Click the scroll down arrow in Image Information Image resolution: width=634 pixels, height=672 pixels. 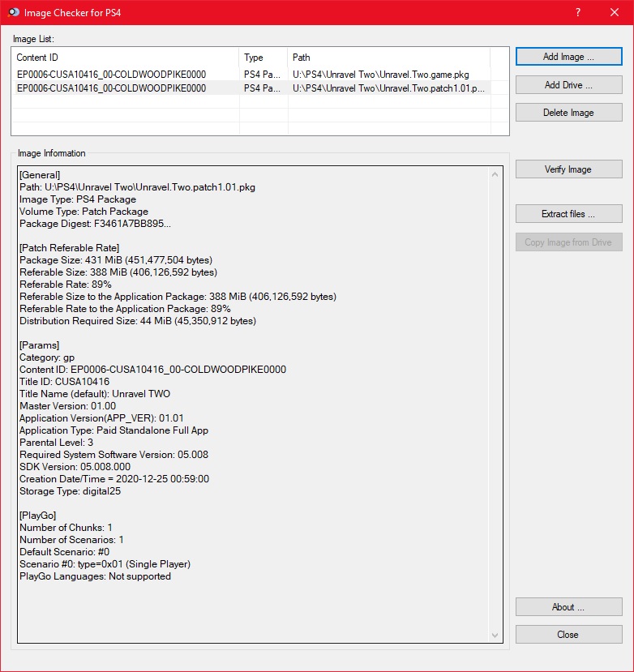click(x=495, y=636)
